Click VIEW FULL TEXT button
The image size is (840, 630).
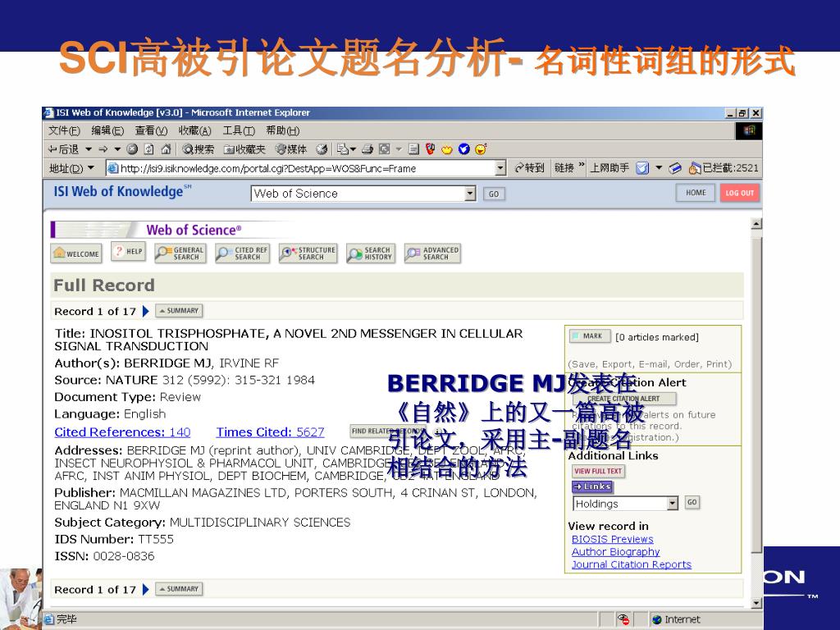[x=598, y=471]
